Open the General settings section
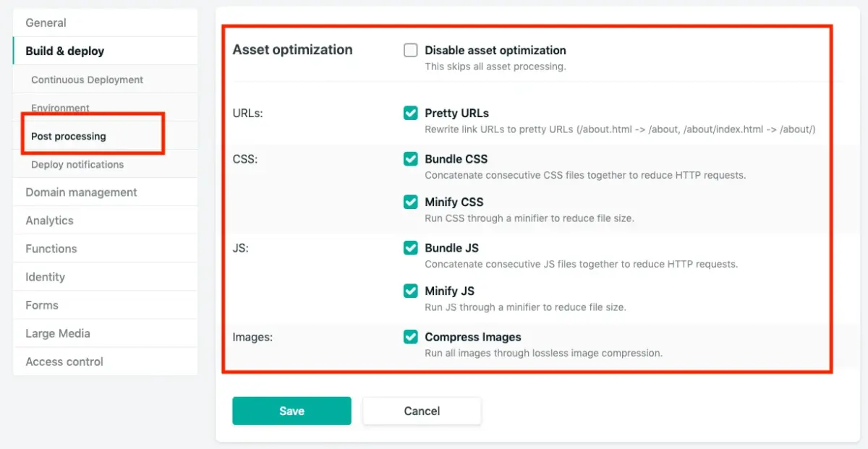868x449 pixels. pyautogui.click(x=46, y=22)
